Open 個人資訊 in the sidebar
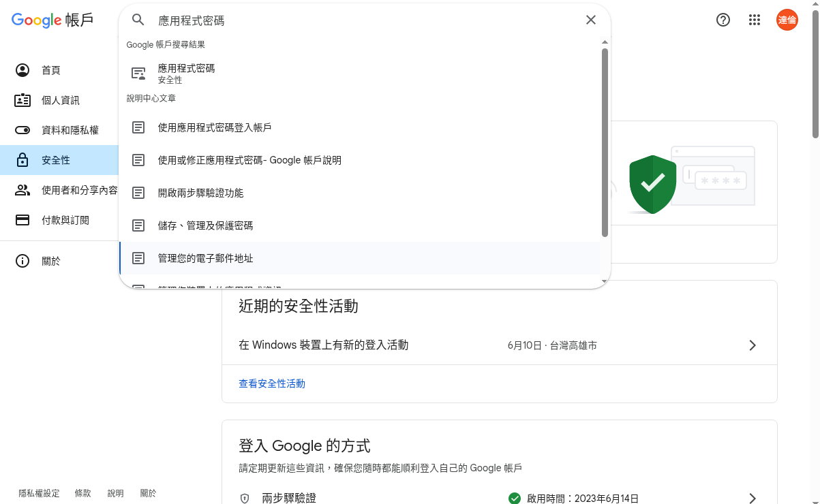The height and width of the screenshot is (504, 820). (59, 100)
